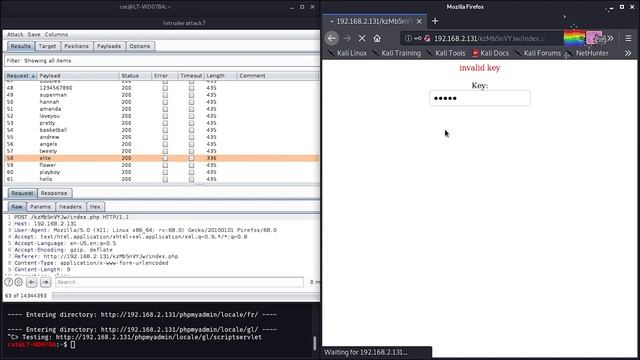Switch to the Options tab
This screenshot has width=640, height=360.
[140, 46]
